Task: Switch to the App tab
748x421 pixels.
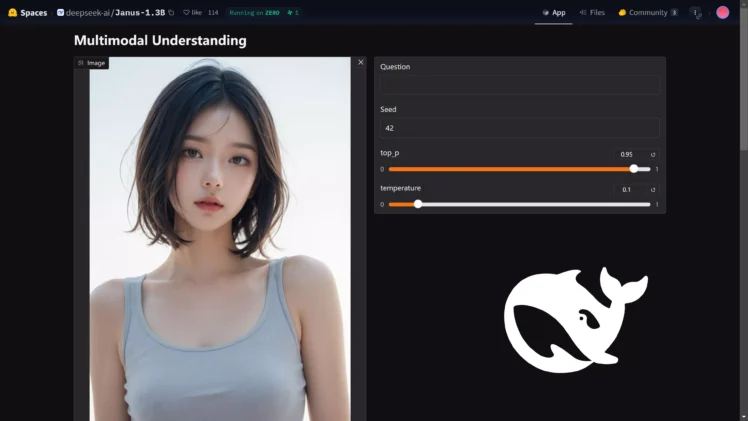Action: pos(553,13)
